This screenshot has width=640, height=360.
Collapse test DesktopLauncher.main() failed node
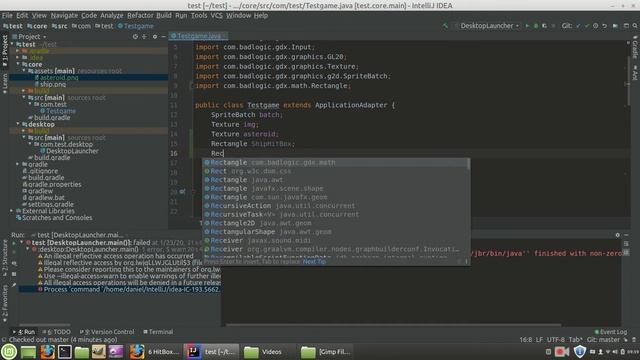click(22, 242)
